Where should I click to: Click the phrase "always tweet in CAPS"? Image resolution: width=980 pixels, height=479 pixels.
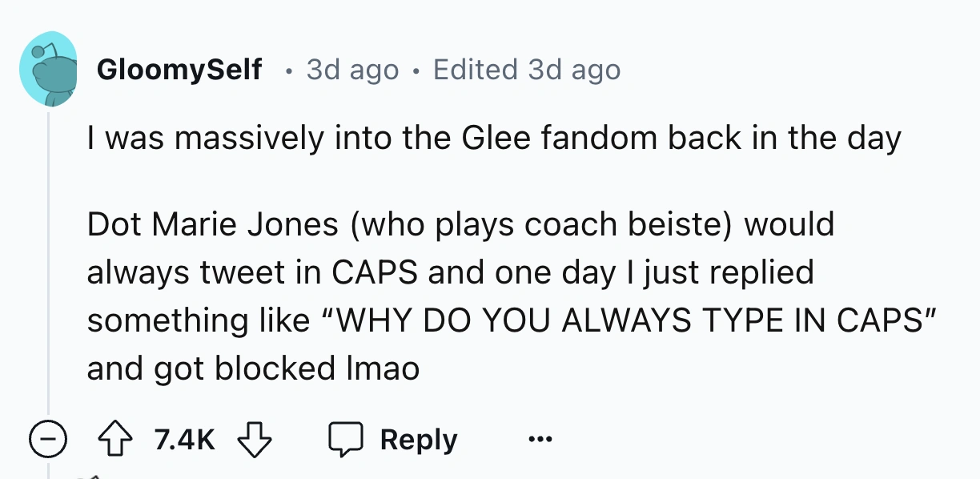click(252, 272)
